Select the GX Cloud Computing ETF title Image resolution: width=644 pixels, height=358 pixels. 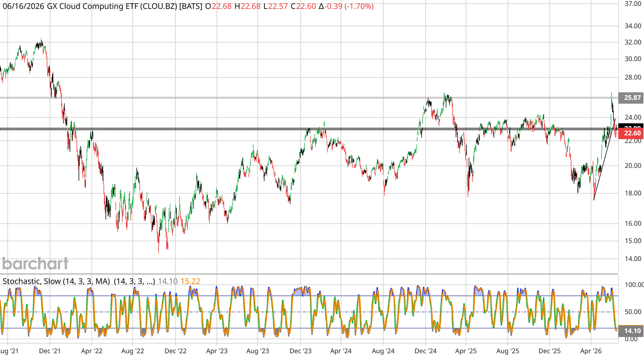(92, 6)
